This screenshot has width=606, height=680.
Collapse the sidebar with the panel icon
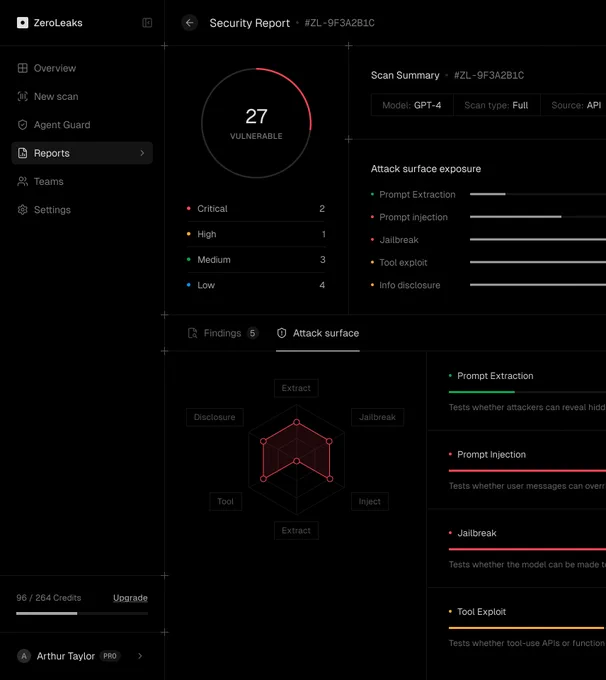coord(147,23)
